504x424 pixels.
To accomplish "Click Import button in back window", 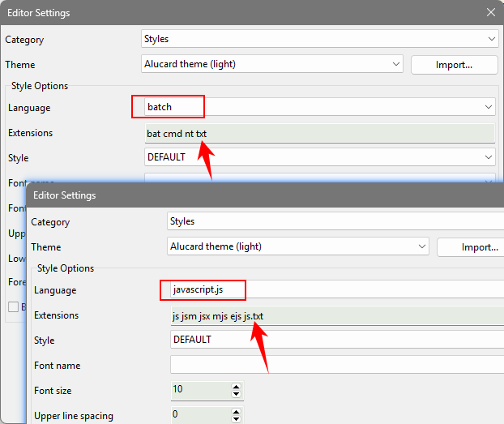I will tap(454, 65).
